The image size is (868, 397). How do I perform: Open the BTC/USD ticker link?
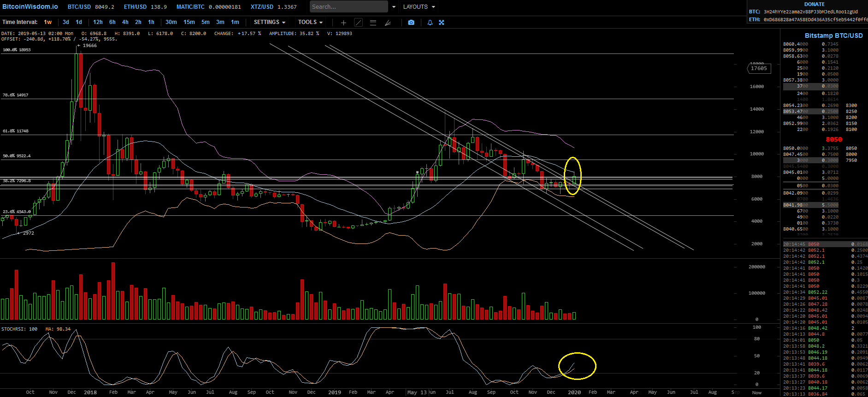[91, 7]
